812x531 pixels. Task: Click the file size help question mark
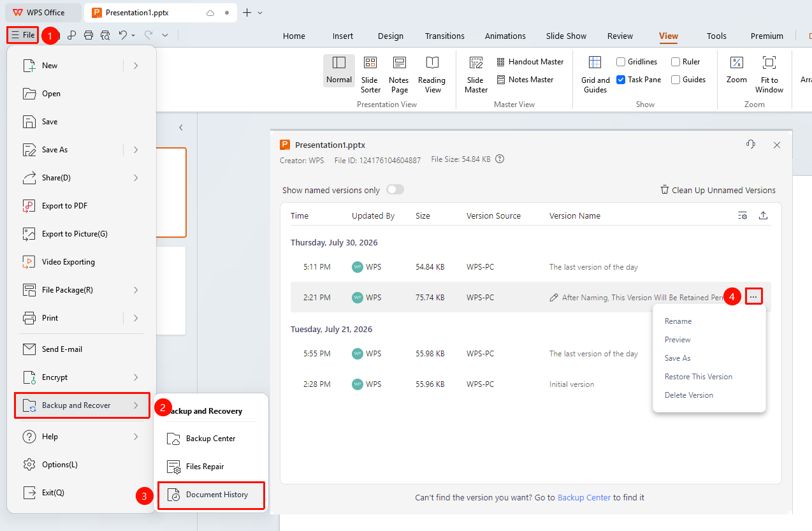[500, 159]
